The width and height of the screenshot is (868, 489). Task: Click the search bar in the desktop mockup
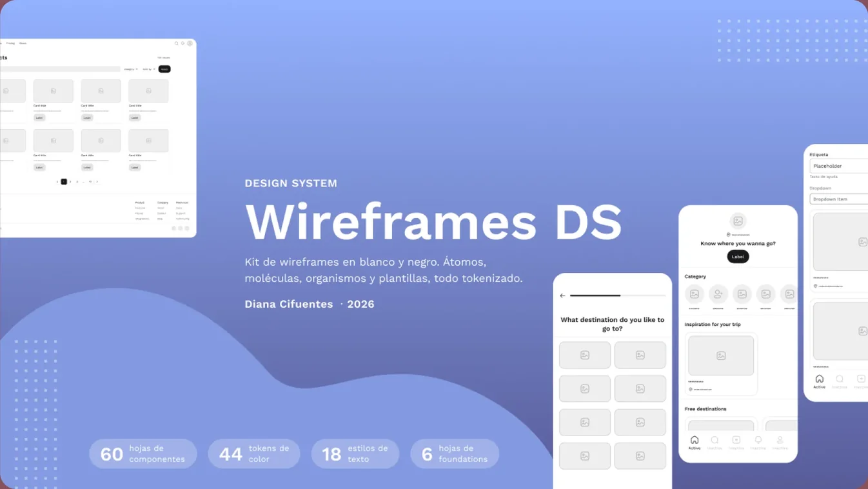(x=60, y=69)
